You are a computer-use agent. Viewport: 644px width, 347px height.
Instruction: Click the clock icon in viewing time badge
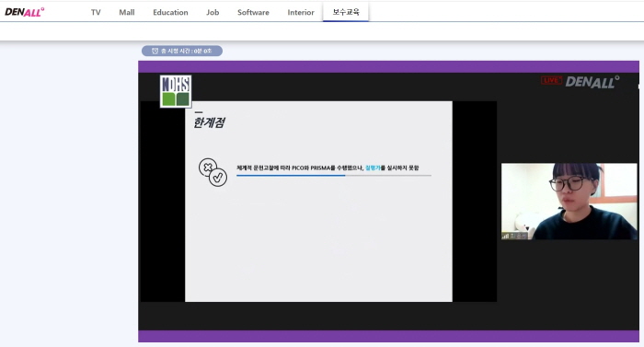[x=155, y=51]
